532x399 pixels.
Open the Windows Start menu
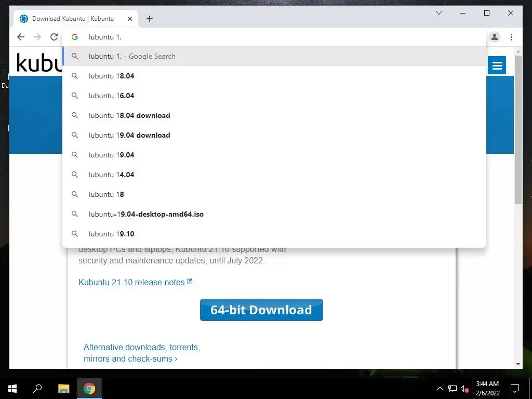12,389
